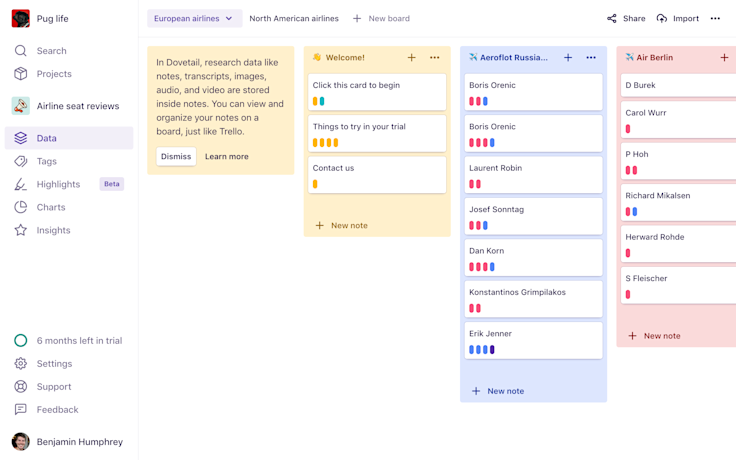Click '6 months left in trial' text
Image resolution: width=736 pixels, height=460 pixels.
[x=79, y=340]
